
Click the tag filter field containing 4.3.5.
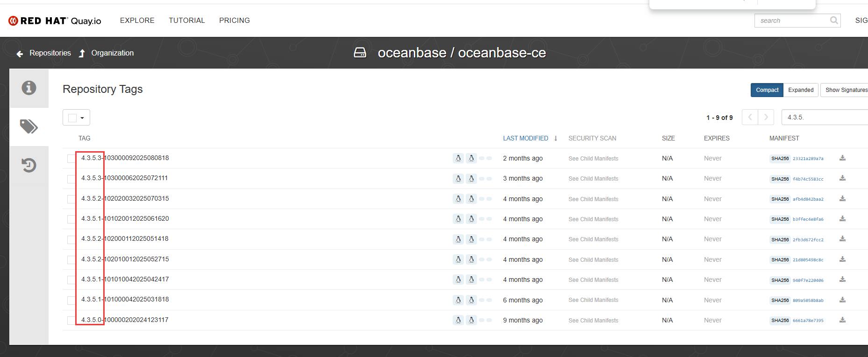825,117
